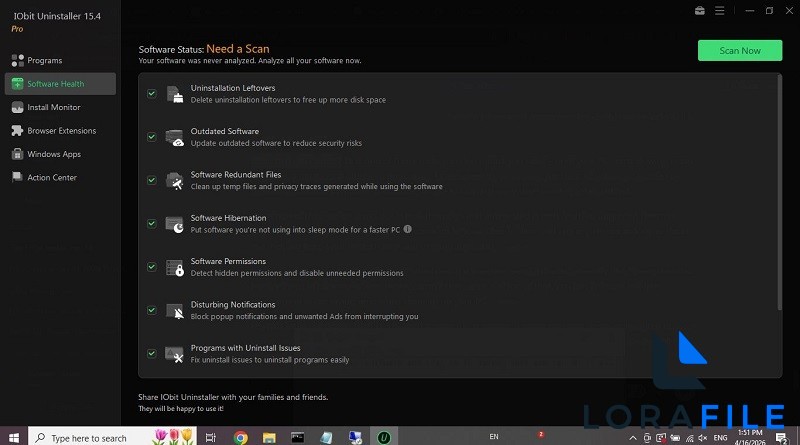This screenshot has width=800, height=445.
Task: Open the toolbox icon in title bar
Action: [x=699, y=11]
